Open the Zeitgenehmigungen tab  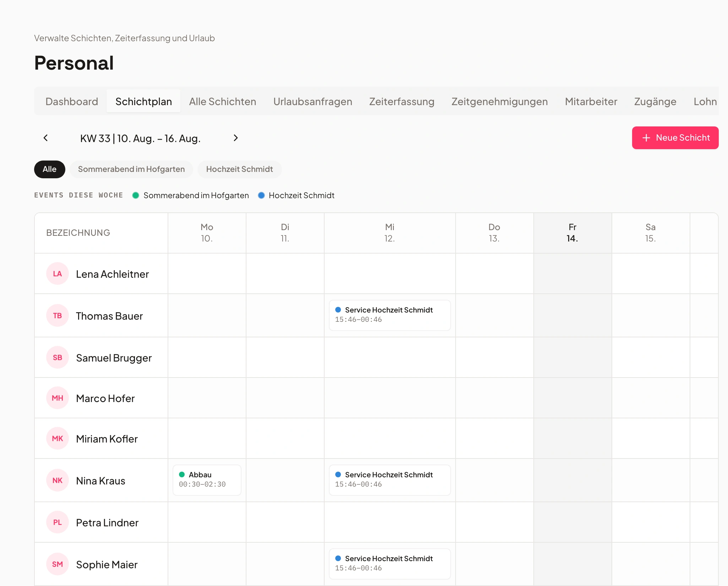pos(499,102)
